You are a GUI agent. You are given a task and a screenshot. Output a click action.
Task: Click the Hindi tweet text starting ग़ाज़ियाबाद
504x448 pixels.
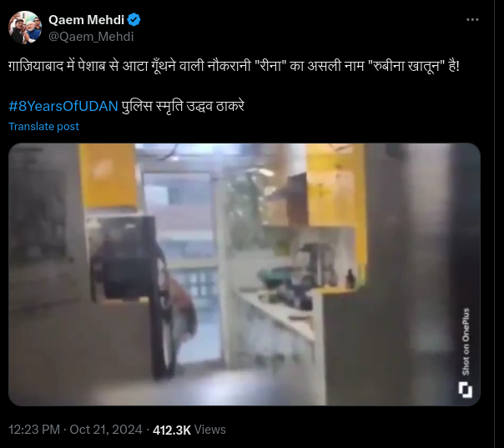click(234, 66)
